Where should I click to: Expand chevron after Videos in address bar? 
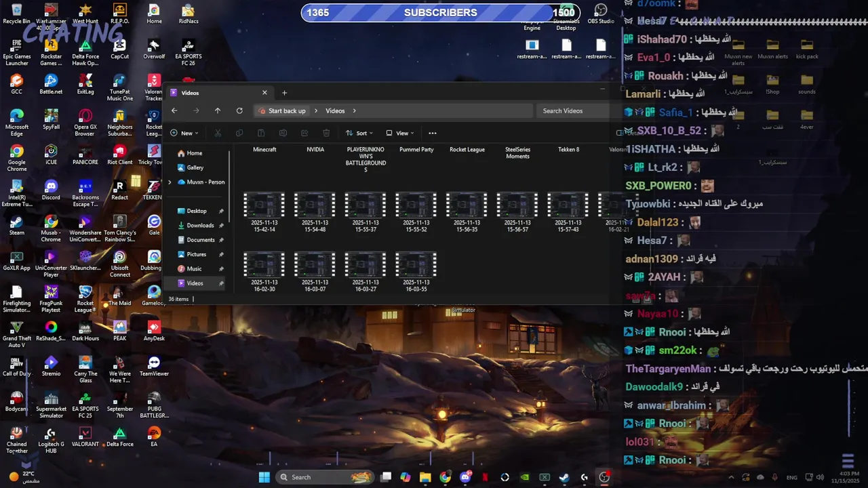point(354,110)
